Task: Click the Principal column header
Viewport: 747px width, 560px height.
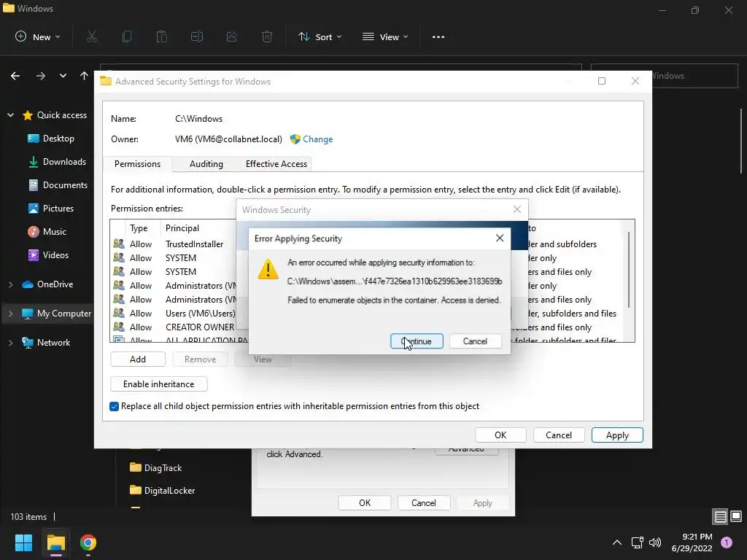Action: [182, 228]
